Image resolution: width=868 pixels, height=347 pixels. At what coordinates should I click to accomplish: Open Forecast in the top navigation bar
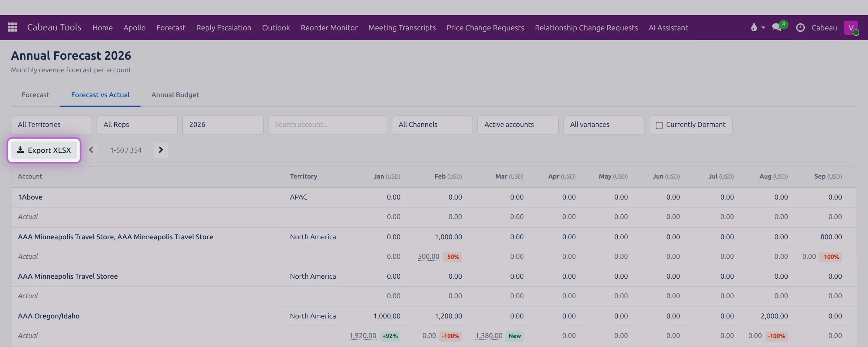171,28
